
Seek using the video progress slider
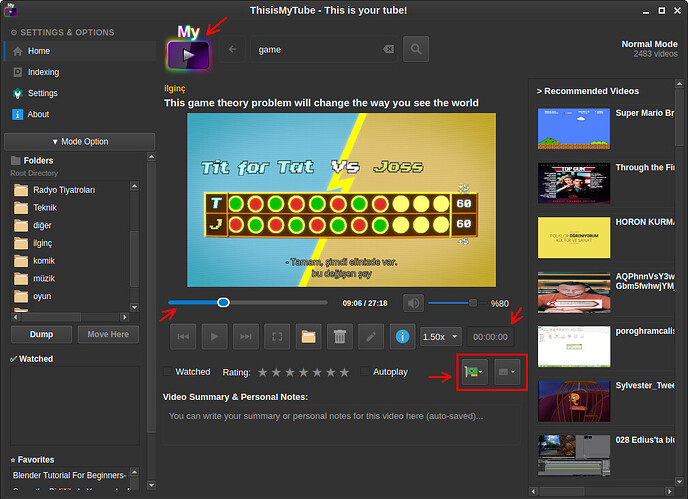click(248, 302)
